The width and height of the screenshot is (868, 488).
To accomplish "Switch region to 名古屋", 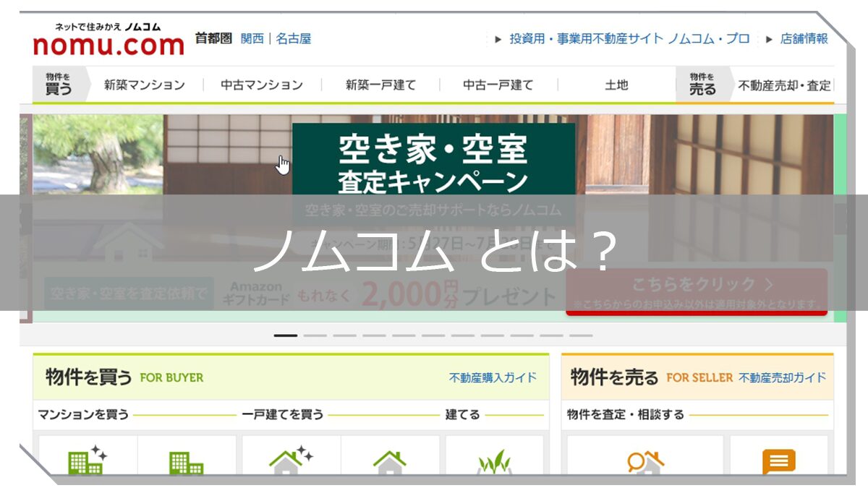I will [294, 38].
